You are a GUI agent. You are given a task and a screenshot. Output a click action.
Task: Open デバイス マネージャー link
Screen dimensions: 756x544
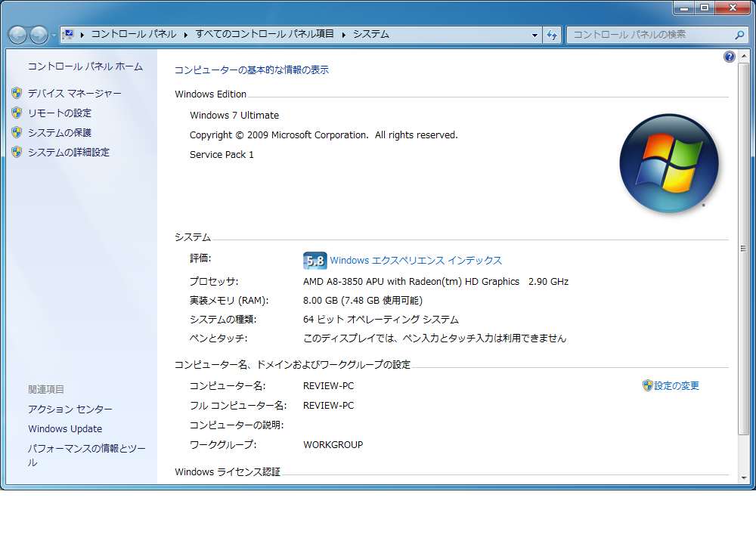74,93
